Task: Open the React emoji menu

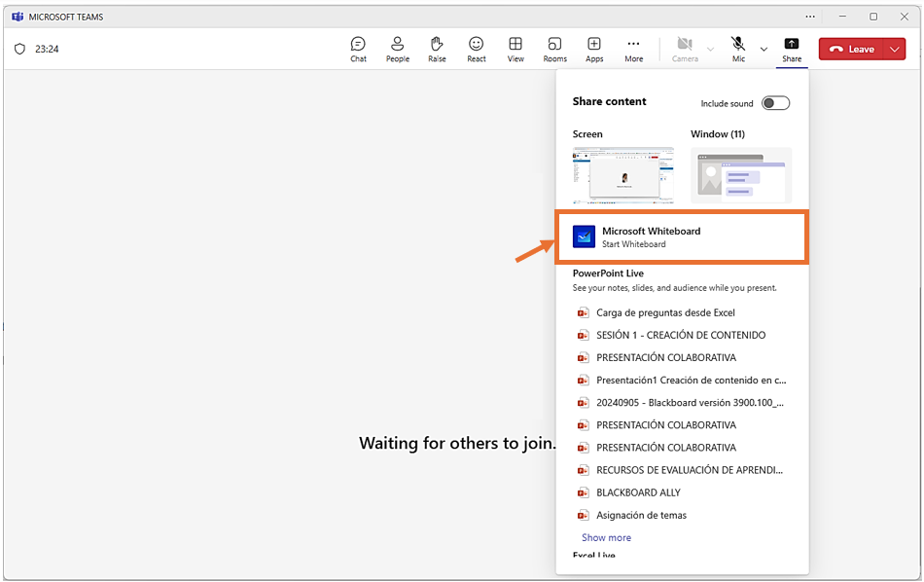Action: point(476,49)
